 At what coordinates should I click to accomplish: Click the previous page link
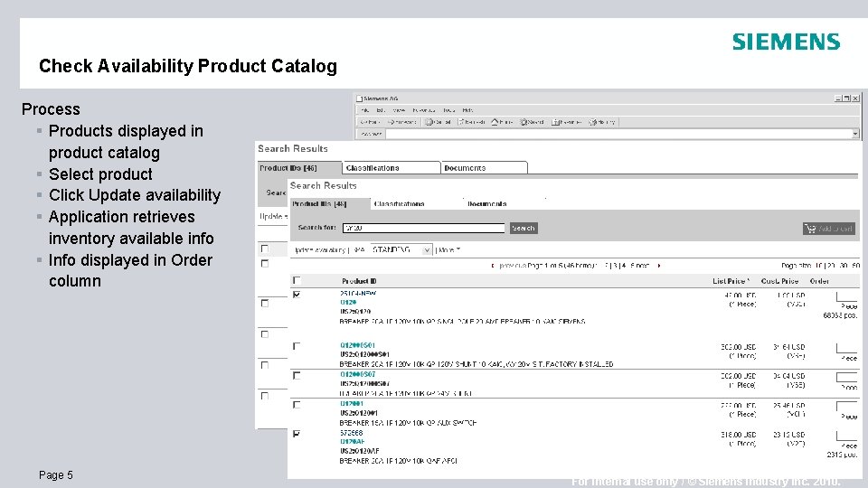(513, 266)
